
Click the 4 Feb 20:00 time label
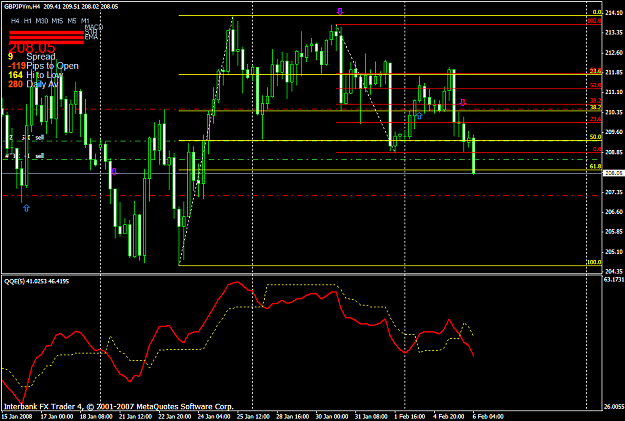(x=449, y=416)
